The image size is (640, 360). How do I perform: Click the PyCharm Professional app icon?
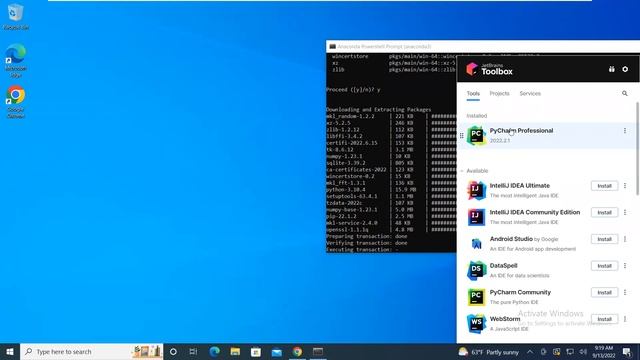point(476,136)
